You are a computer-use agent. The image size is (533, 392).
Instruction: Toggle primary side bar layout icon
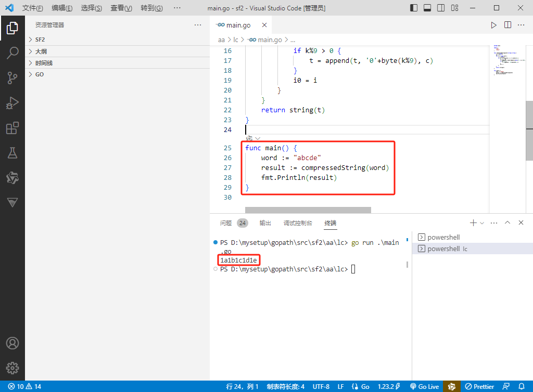(414, 8)
